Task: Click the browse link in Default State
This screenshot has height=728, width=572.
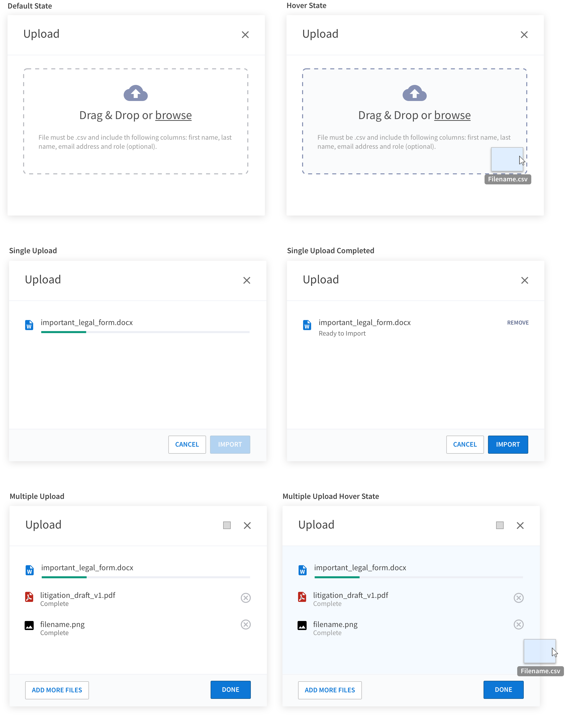Action: point(173,116)
